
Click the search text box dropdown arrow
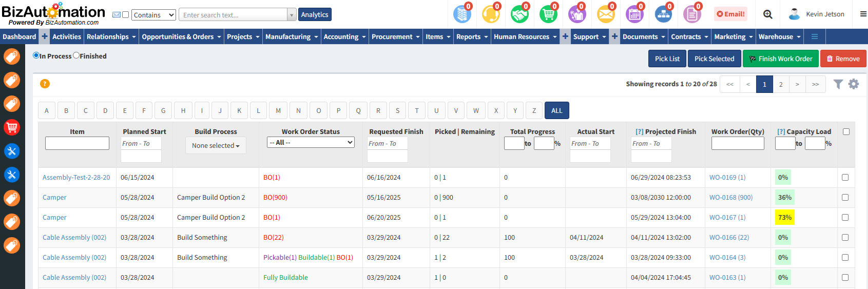point(292,15)
